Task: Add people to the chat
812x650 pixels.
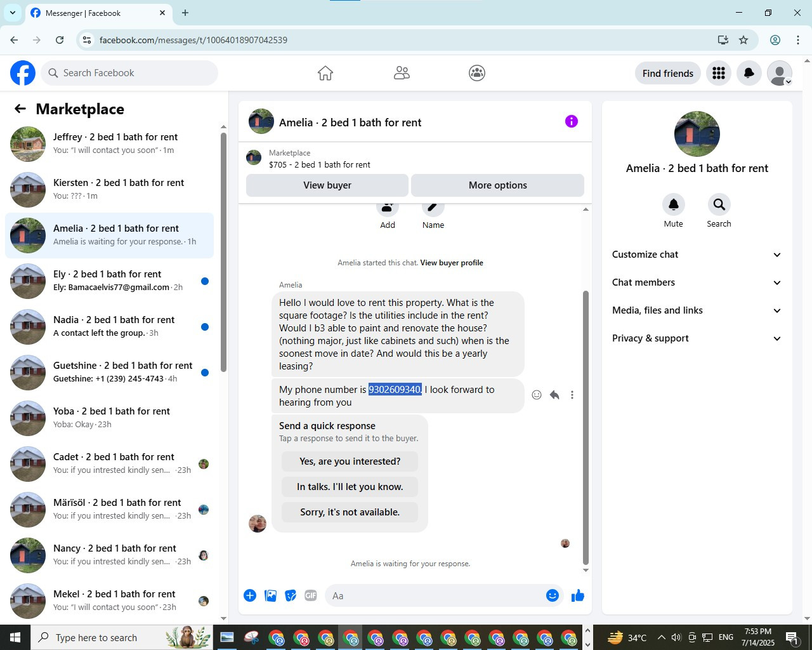Action: 388,210
